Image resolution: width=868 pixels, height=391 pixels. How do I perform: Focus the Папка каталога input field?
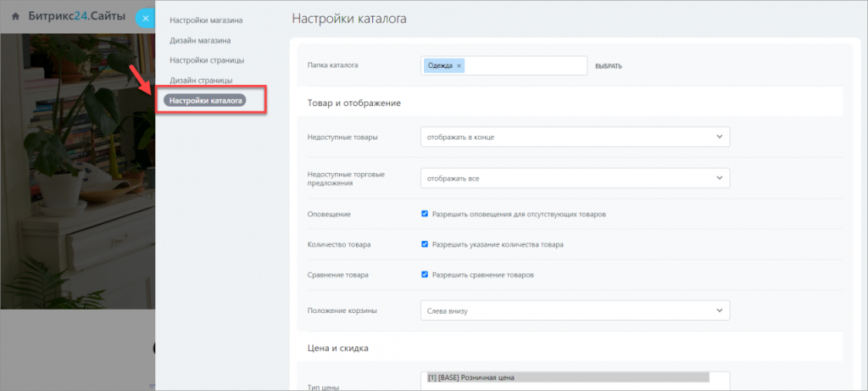504,65
